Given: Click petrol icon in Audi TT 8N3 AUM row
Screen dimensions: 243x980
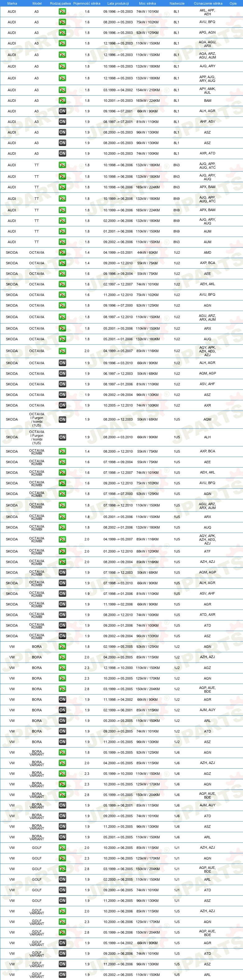Looking at the screenshot, I should pos(62,242).
